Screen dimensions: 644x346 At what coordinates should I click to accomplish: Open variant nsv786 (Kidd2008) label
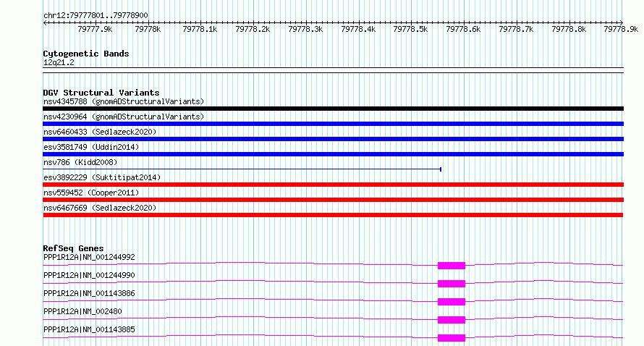tap(80, 162)
